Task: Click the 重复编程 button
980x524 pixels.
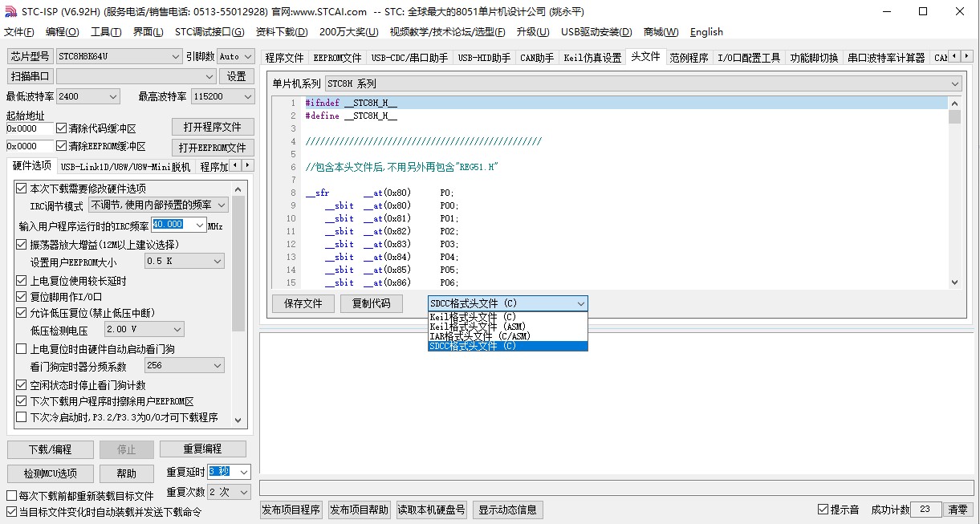Action: tap(202, 449)
